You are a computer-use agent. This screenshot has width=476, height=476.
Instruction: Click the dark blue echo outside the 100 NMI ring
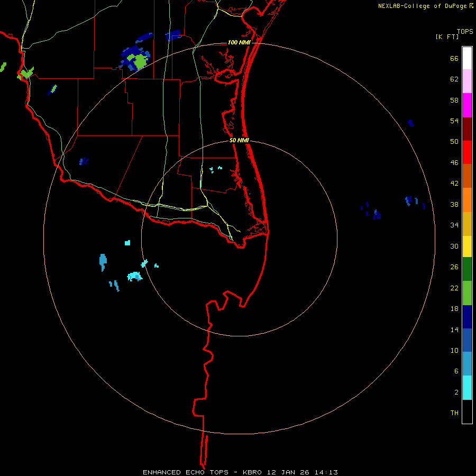(411, 123)
